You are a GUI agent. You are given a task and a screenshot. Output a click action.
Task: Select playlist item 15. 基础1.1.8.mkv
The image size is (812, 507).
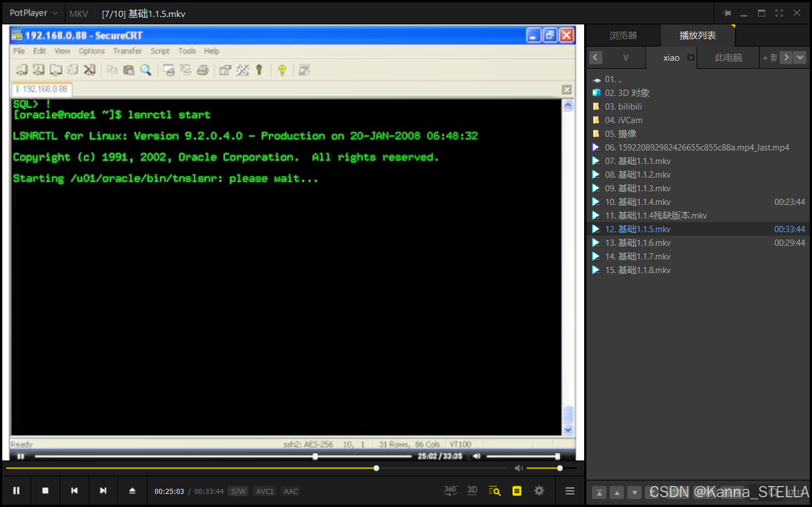pyautogui.click(x=698, y=270)
